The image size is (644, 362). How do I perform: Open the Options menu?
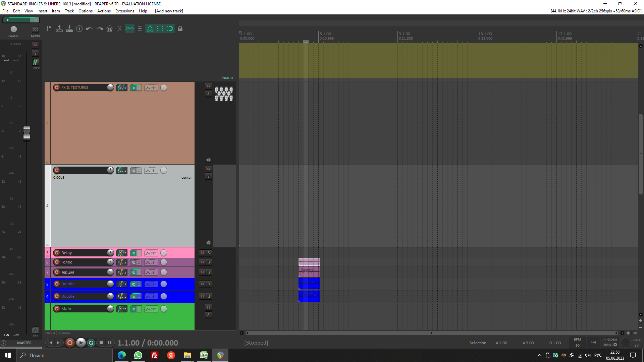(x=86, y=11)
